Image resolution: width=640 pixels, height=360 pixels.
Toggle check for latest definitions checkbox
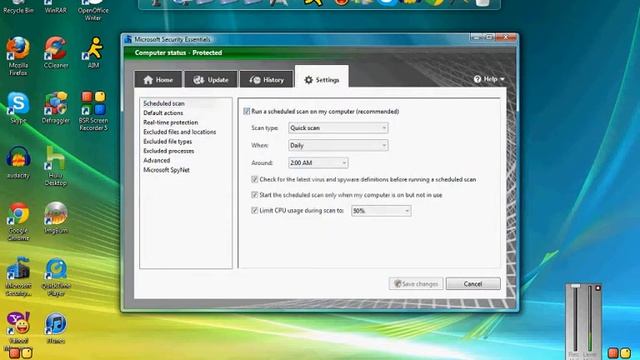point(254,179)
